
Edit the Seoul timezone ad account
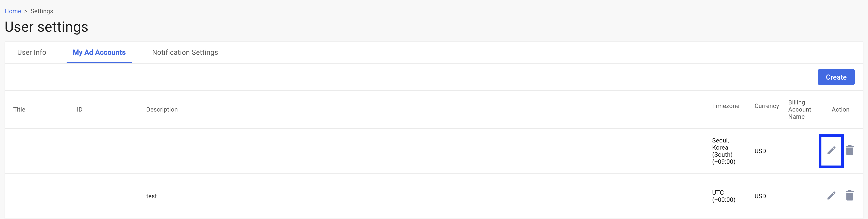(831, 151)
